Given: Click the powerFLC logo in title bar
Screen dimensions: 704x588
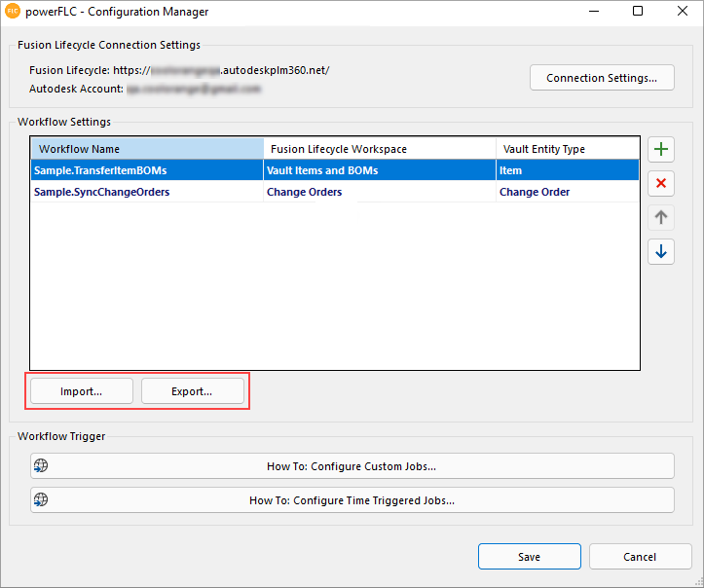Looking at the screenshot, I should 14,12.
